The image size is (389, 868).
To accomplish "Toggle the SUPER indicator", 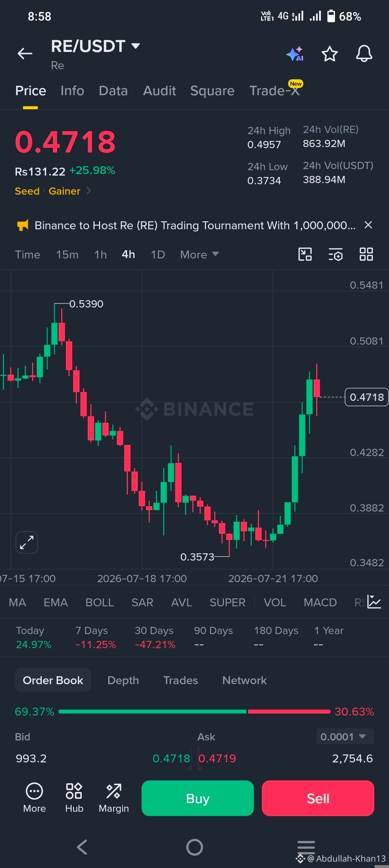I will 227,602.
